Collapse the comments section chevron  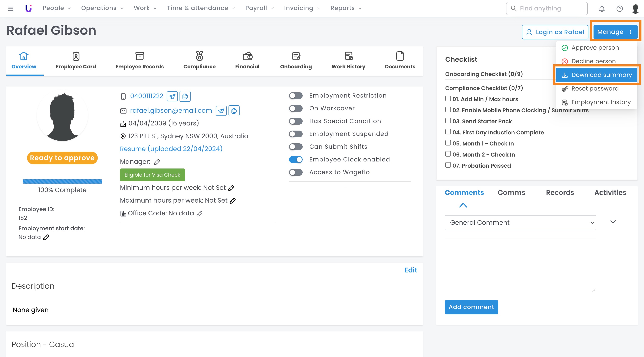pyautogui.click(x=463, y=206)
